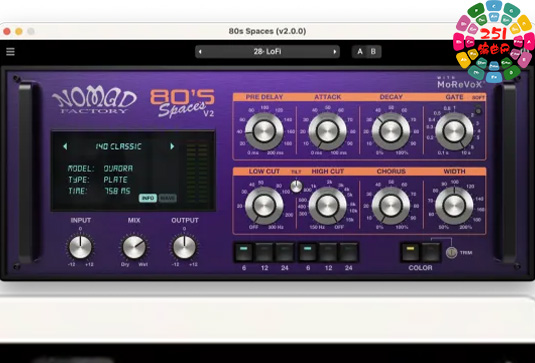Screen dimensions: 535x363
Task: Click the 80's Spaces V2 logo
Action: coord(183,103)
